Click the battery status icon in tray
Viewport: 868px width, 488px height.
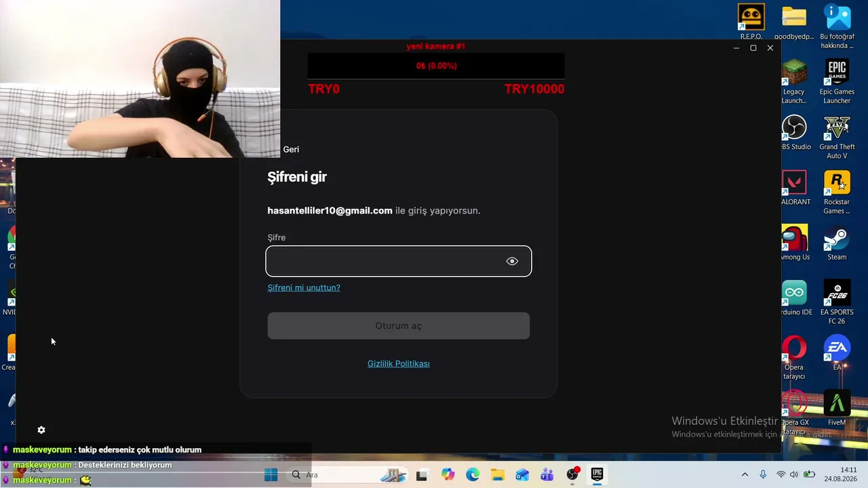point(809,474)
